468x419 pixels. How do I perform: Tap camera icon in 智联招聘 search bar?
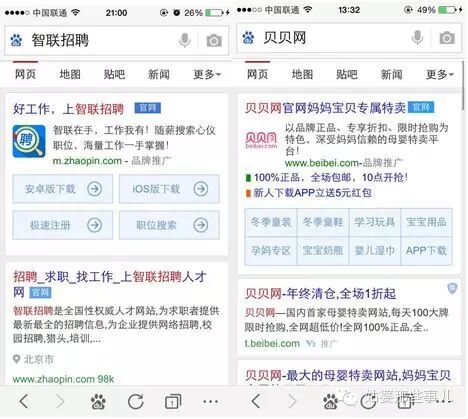214,41
